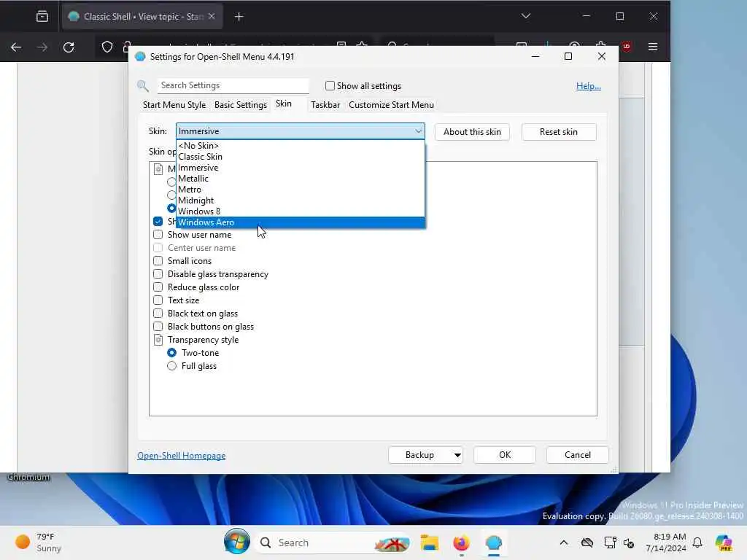The width and height of the screenshot is (747, 560).
Task: Pick Immersive in the open skin list
Action: click(301, 168)
